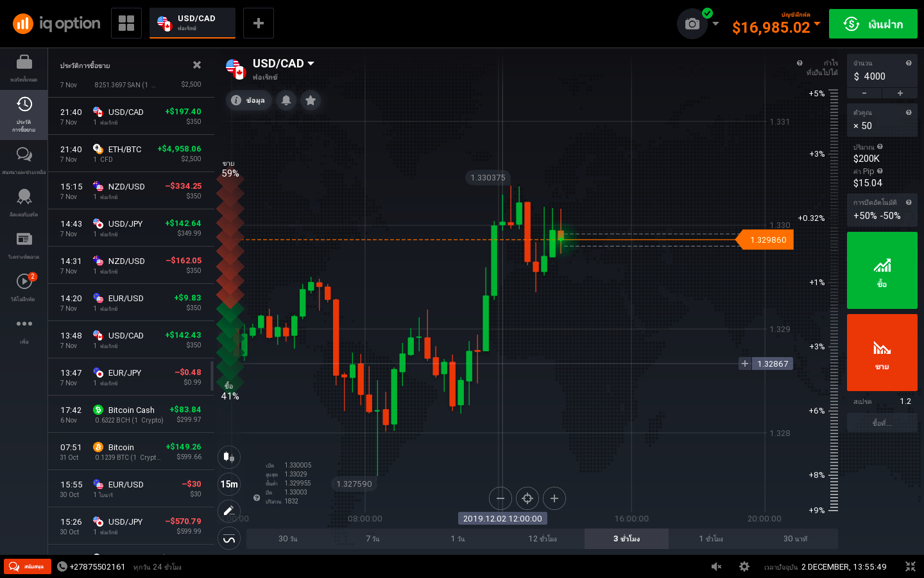Click the auto-close help question mark
The height and width of the screenshot is (578, 924).
[909, 202]
